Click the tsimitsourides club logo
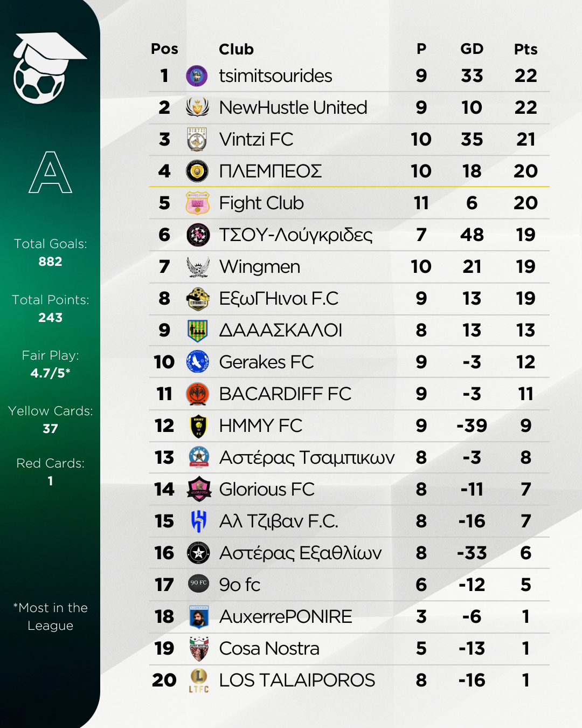582x728 pixels. (197, 76)
